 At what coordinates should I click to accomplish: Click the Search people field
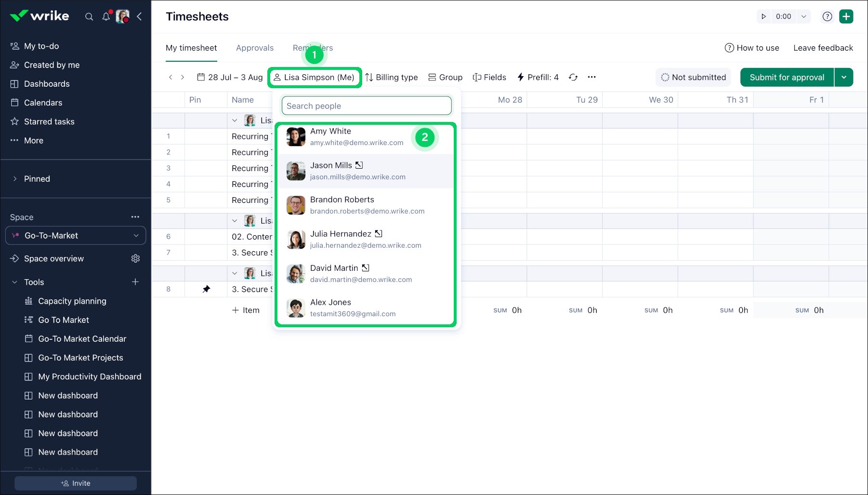click(x=367, y=106)
